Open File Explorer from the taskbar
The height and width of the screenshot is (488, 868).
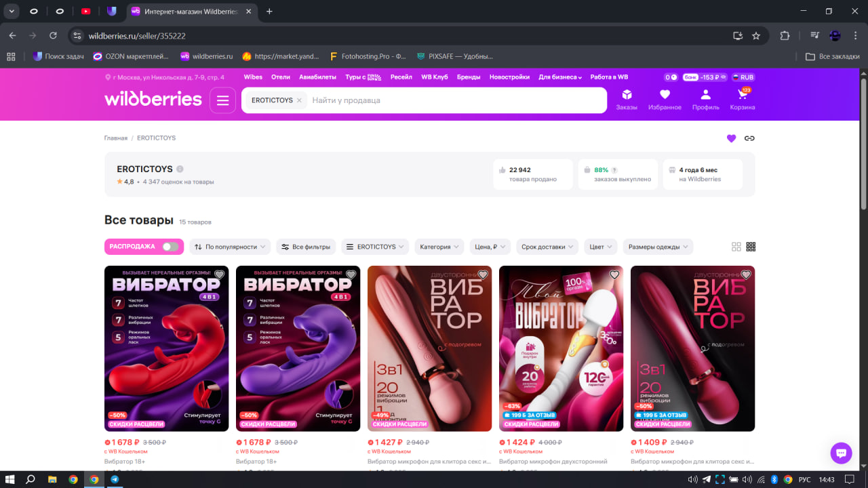[52, 479]
